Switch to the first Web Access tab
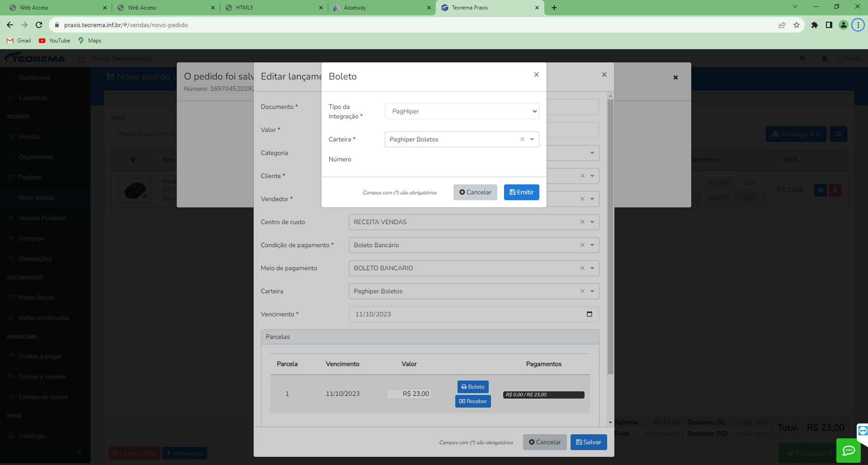 [x=58, y=8]
